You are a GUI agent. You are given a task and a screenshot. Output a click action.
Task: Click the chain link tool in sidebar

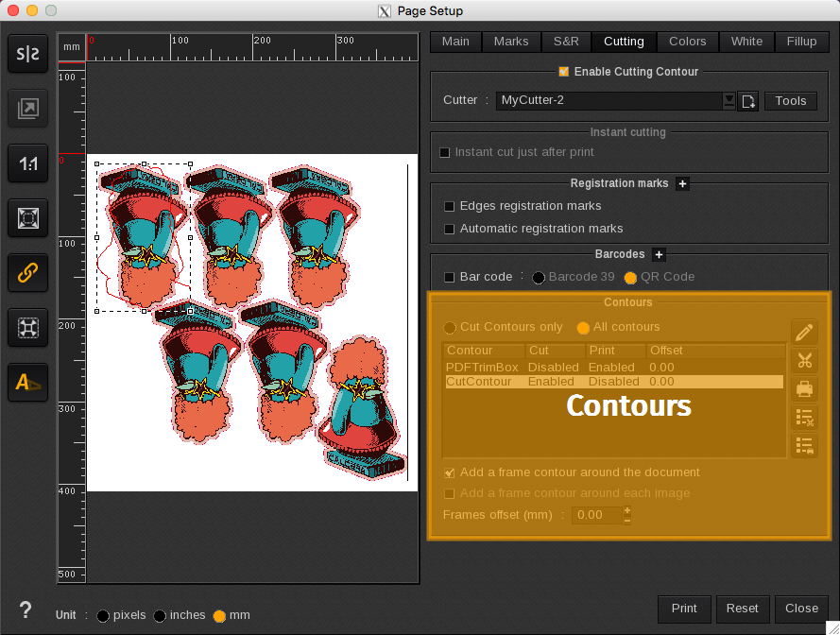27,273
